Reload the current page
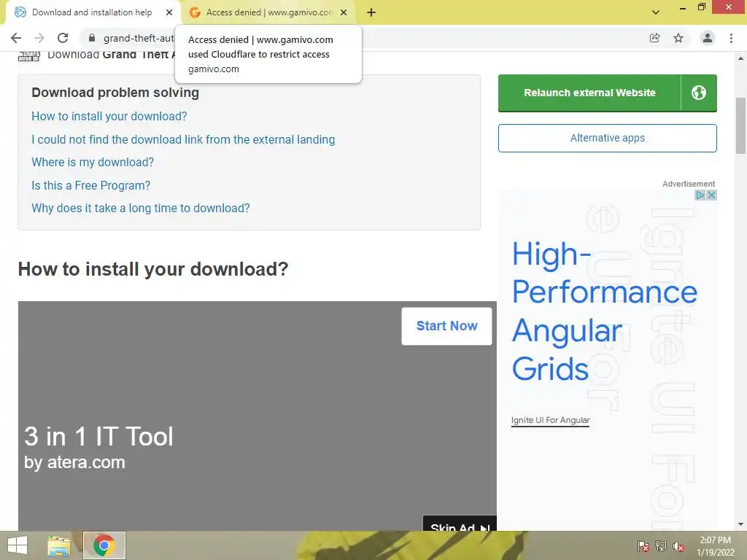The image size is (747, 560). (63, 38)
